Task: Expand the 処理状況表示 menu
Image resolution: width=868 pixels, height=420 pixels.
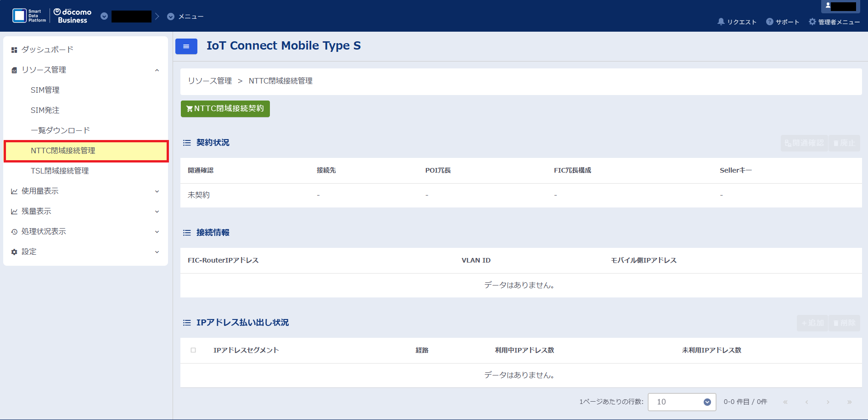Action: [157, 232]
